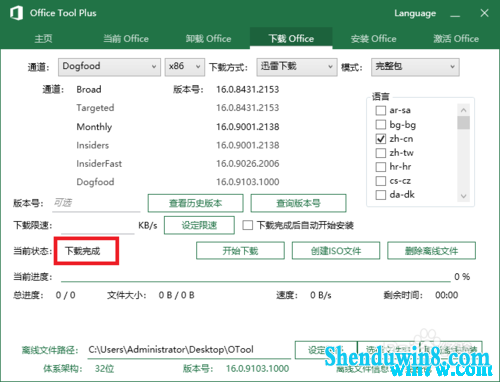The width and height of the screenshot is (500, 382).
Task: Open the 激活 Office tab
Action: 456,39
